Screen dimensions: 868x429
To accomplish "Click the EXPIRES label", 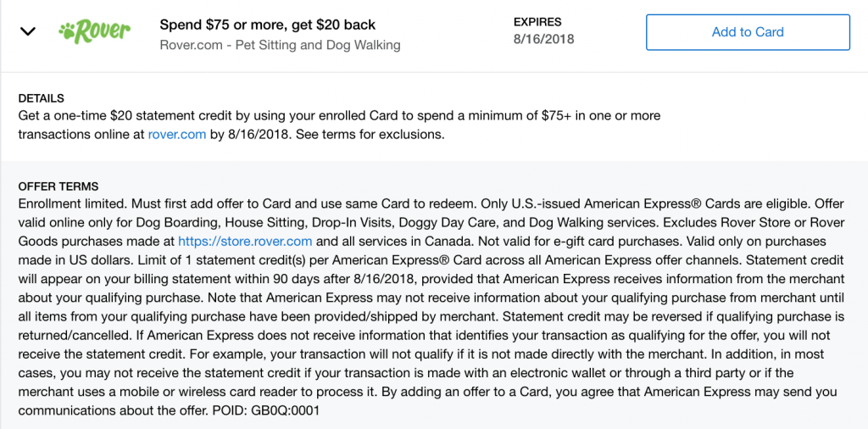I will point(537,22).
